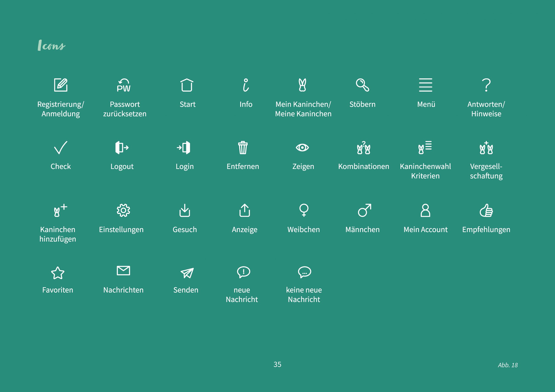Select the Entfernen trash can icon

point(243,147)
